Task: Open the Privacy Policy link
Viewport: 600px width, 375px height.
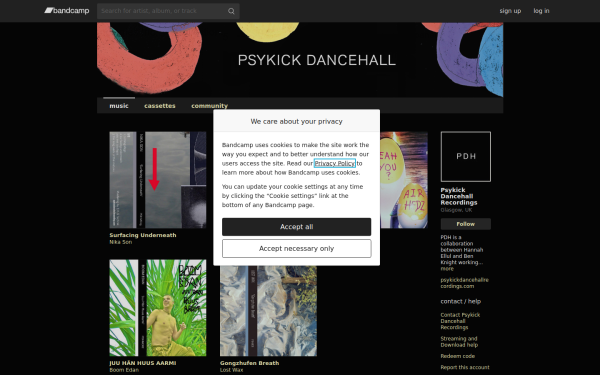Action: [x=334, y=163]
